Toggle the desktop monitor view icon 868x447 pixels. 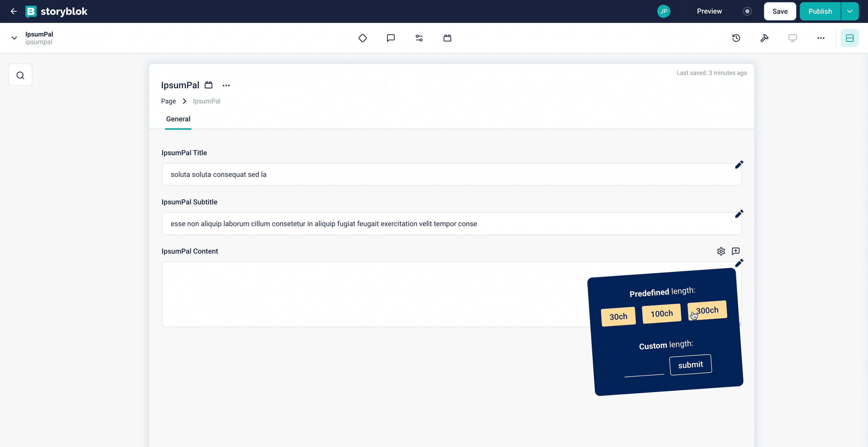(x=792, y=38)
